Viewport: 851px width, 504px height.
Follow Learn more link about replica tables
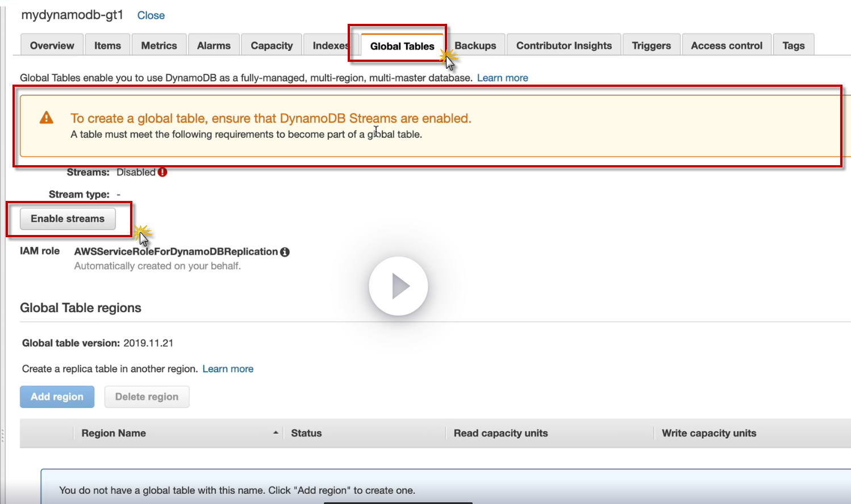click(228, 369)
